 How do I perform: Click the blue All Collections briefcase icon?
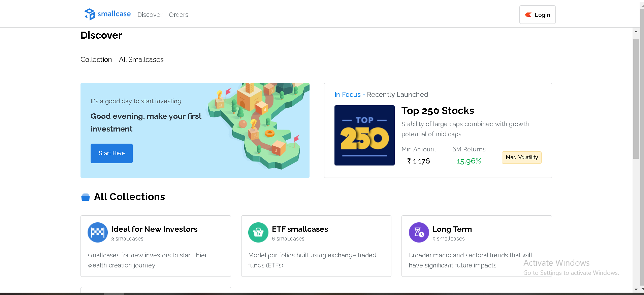[86, 197]
